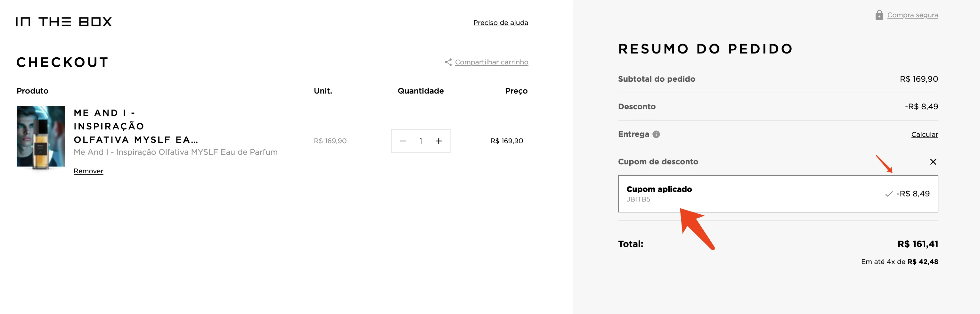Click Compartilhar carrinho link
Screen dimensions: 980x314
pyautogui.click(x=492, y=62)
